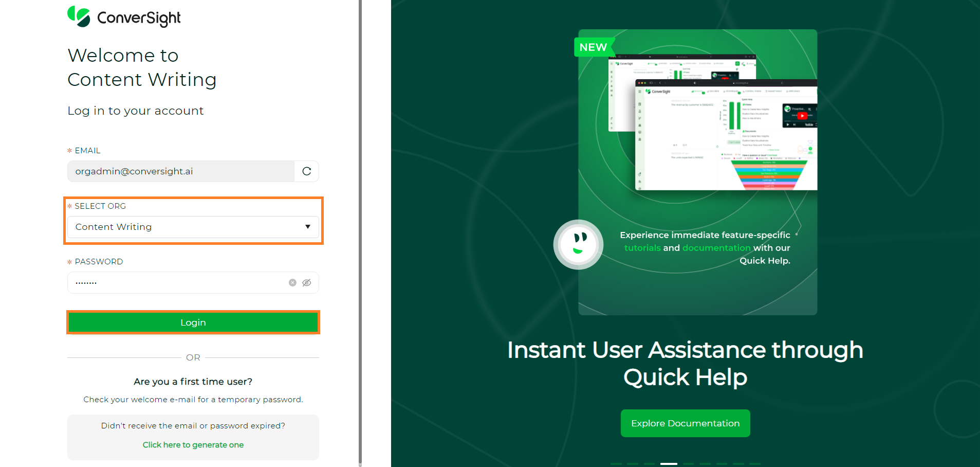The height and width of the screenshot is (467, 980).
Task: Toggle password visibility with the eye icon
Action: [x=307, y=282]
